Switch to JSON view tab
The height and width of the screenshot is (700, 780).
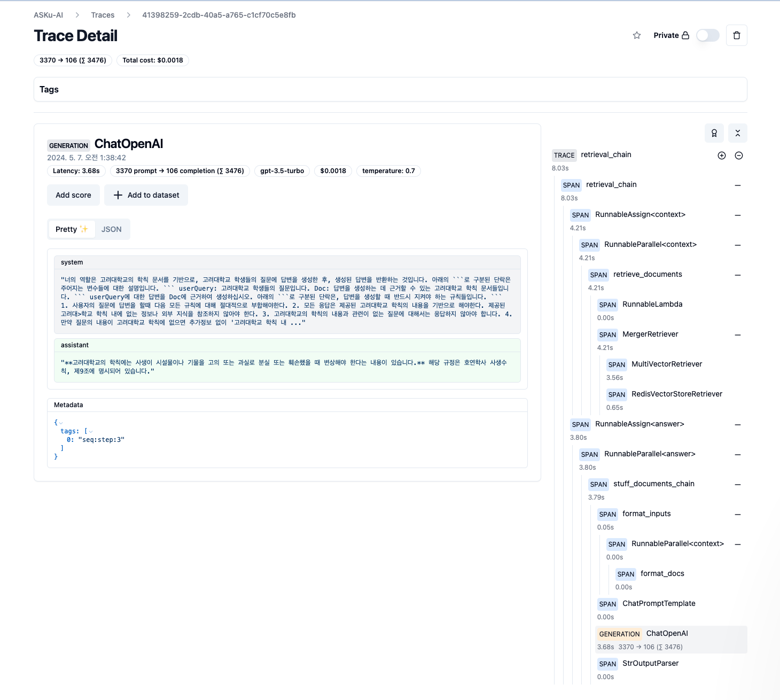pos(112,229)
